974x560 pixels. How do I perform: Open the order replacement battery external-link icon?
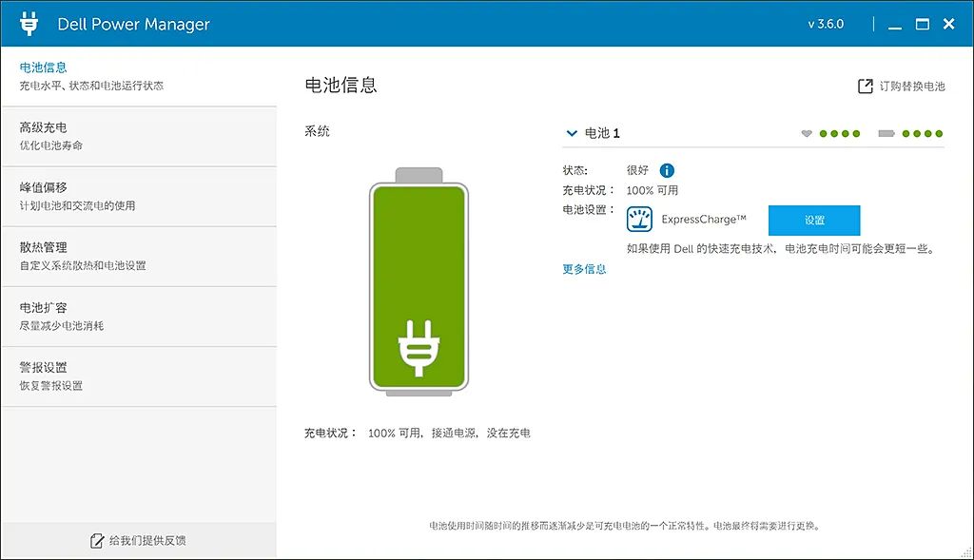865,87
